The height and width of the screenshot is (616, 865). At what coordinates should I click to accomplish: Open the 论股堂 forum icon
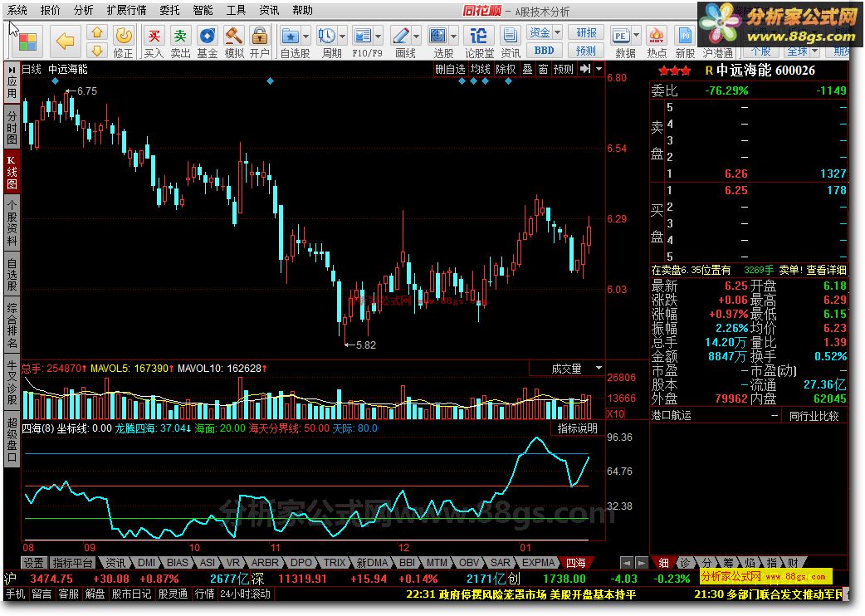(478, 37)
